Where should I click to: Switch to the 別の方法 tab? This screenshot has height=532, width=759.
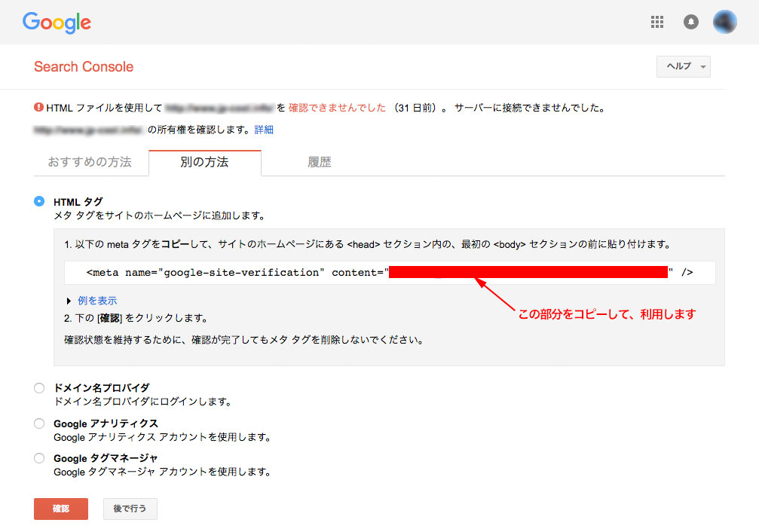point(205,162)
